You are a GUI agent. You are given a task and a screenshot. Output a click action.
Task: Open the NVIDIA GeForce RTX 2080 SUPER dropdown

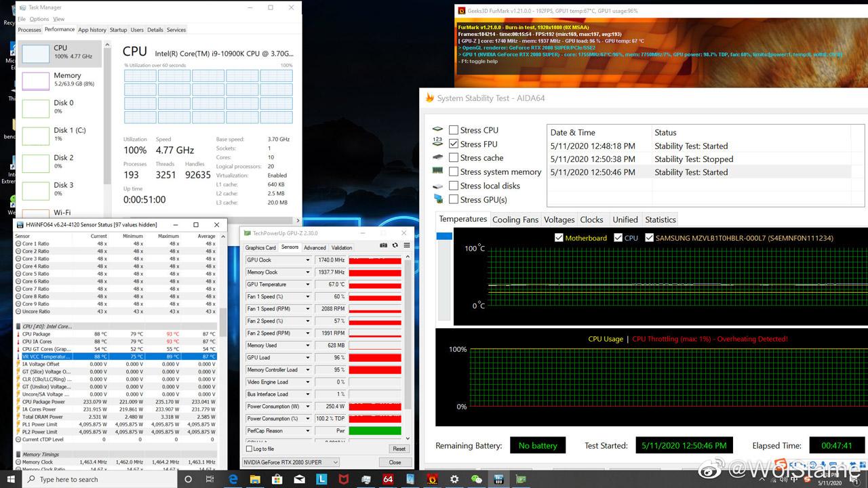point(336,462)
